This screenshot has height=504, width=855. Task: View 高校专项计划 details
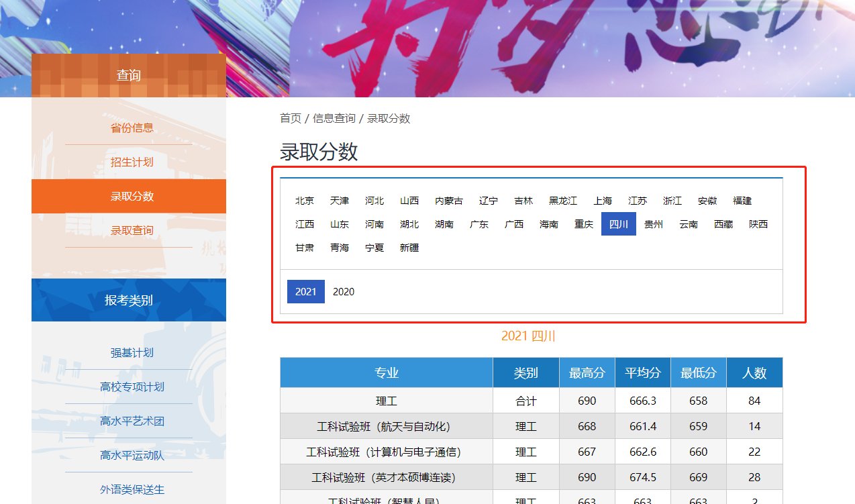point(130,387)
